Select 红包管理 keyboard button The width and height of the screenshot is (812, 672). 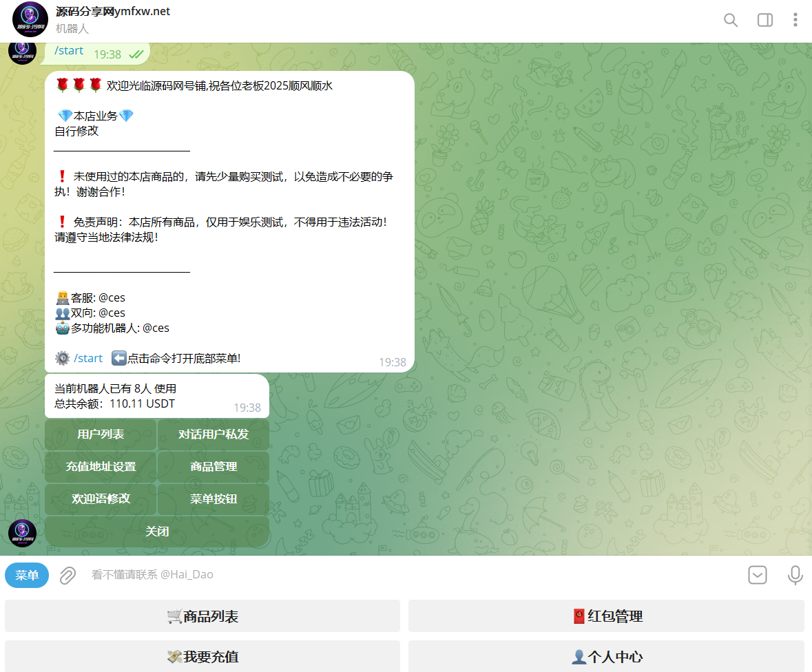pyautogui.click(x=606, y=616)
